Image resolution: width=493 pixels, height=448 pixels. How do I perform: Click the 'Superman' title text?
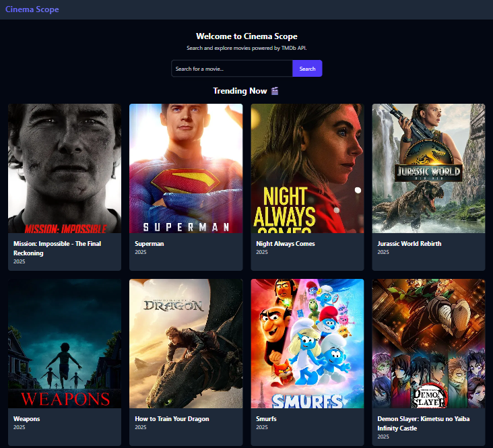pos(150,243)
